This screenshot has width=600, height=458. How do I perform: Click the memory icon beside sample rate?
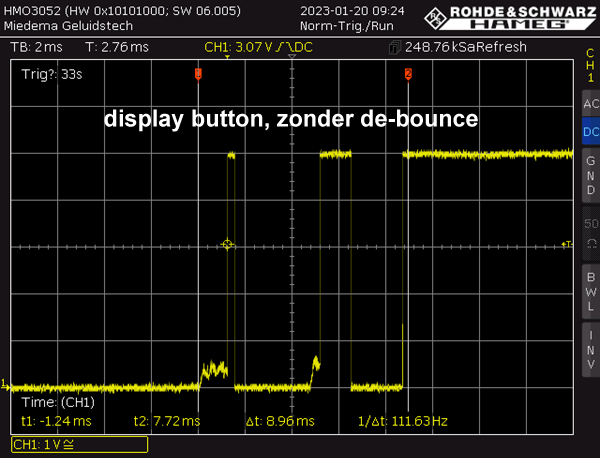pos(395,47)
